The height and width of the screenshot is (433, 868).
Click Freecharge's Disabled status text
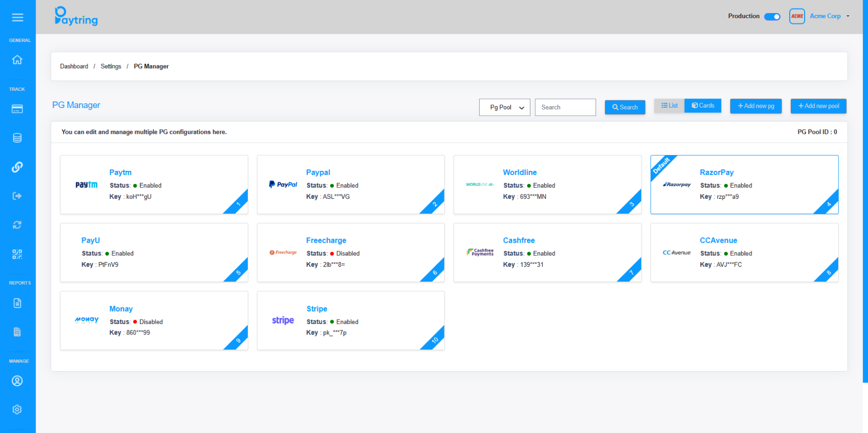point(348,254)
